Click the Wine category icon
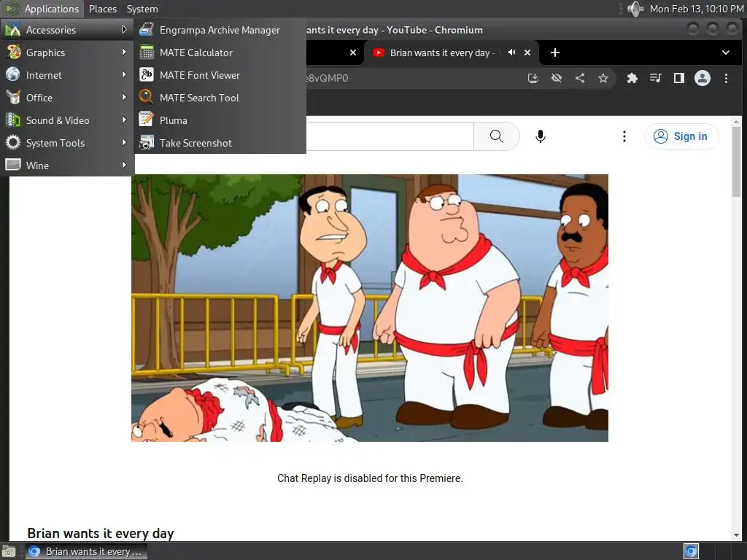 13,166
